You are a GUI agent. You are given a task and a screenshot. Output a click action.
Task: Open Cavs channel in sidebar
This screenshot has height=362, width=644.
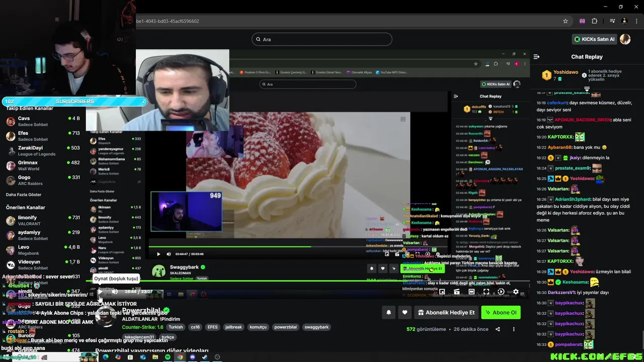(43, 121)
